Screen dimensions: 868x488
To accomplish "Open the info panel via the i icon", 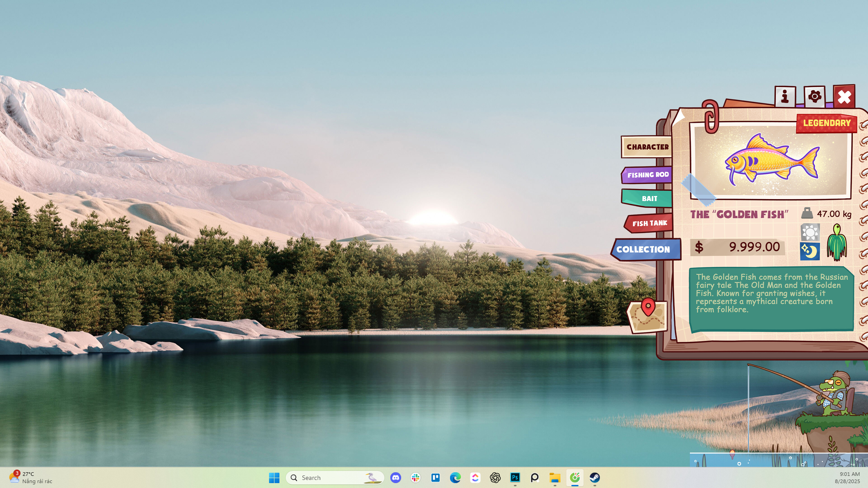I will coord(785,97).
